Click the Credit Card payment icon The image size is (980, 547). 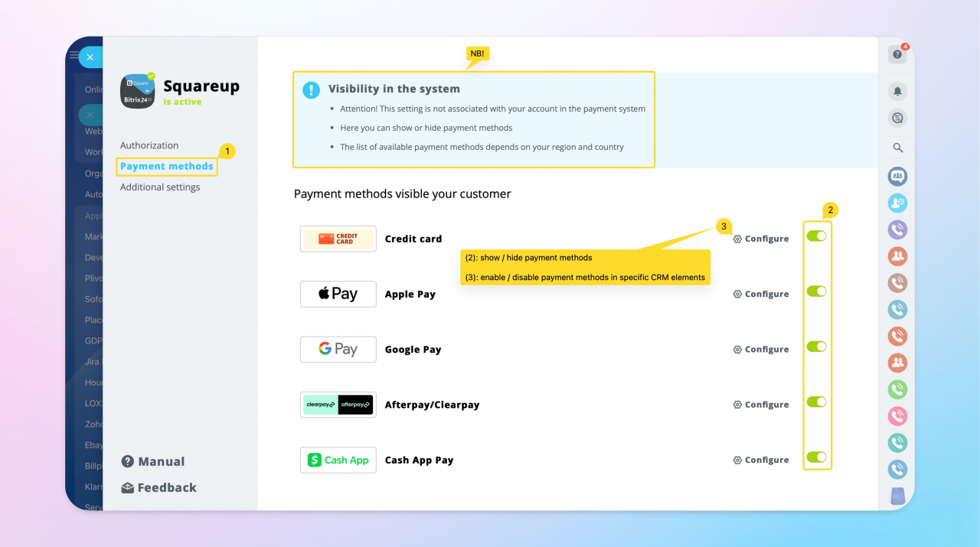(338, 238)
